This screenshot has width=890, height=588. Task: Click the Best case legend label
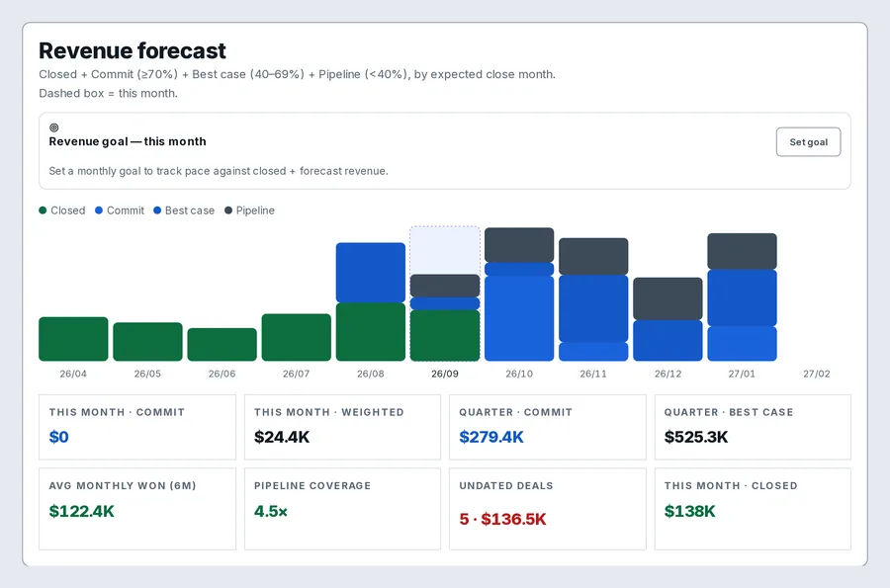tap(190, 210)
